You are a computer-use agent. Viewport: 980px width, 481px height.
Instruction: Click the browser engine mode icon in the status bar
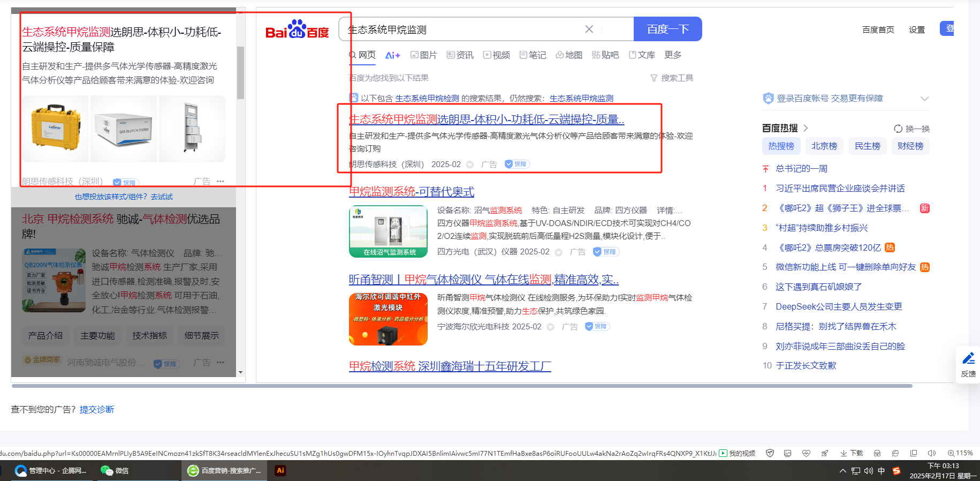click(895, 453)
